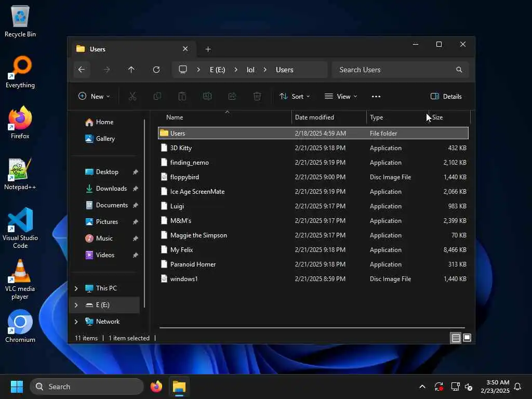Refresh the Users folder view
The image size is (532, 399).
click(156, 70)
